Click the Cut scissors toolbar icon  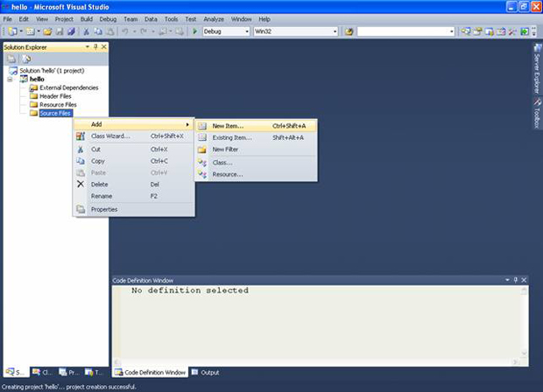click(x=86, y=31)
